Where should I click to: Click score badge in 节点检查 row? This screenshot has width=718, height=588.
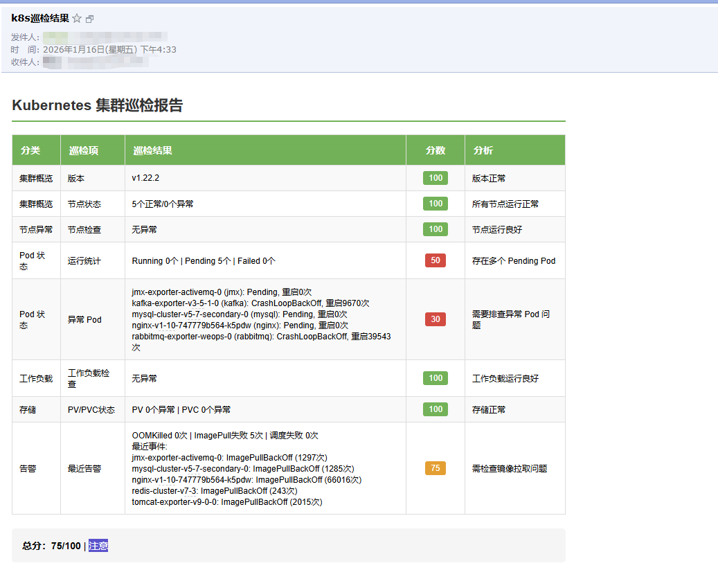(x=436, y=229)
